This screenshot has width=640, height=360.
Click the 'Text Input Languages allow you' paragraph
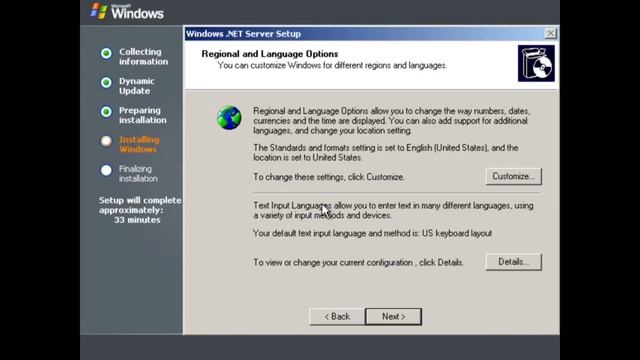coord(393,210)
